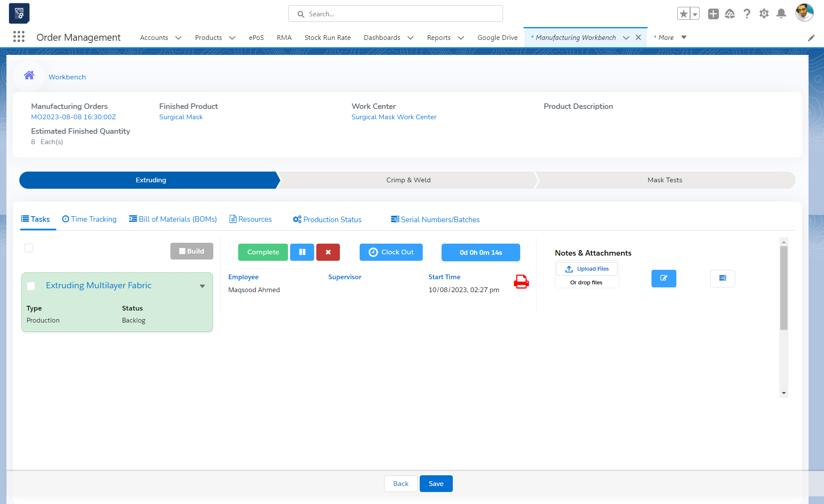The width and height of the screenshot is (824, 504).
Task: Click the Complete button
Action: click(263, 252)
